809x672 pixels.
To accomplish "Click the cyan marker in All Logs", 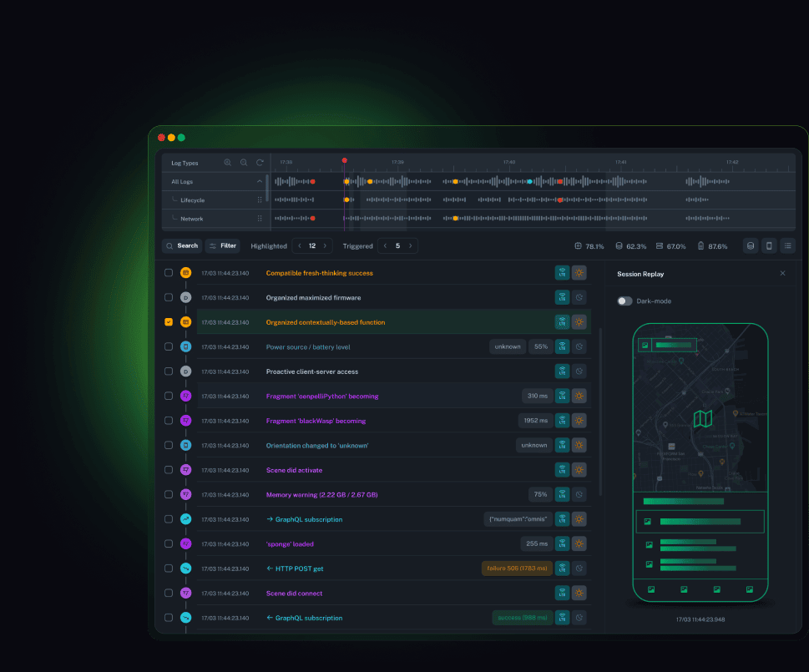I will pos(530,181).
